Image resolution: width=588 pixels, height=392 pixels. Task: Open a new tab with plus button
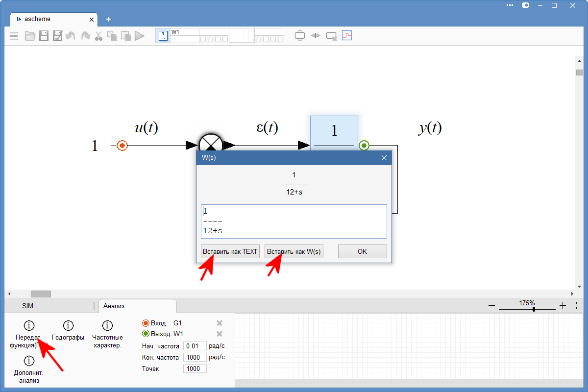pos(109,19)
